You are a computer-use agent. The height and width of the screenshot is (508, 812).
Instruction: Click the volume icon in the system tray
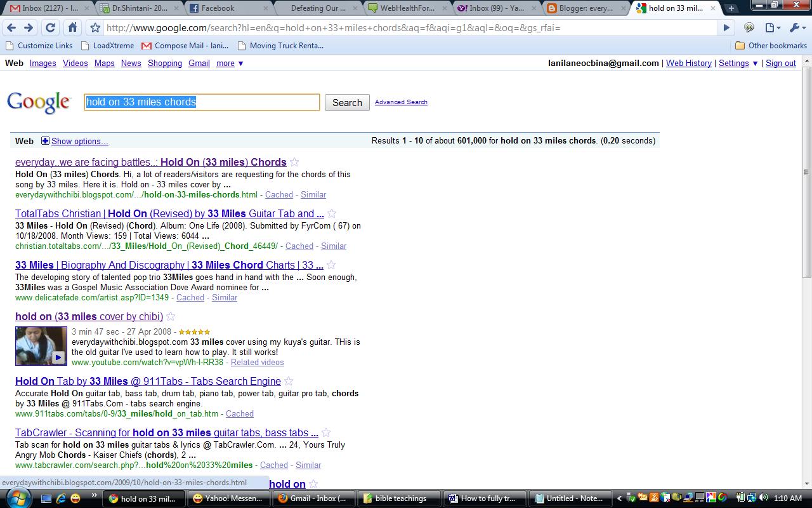tap(763, 498)
